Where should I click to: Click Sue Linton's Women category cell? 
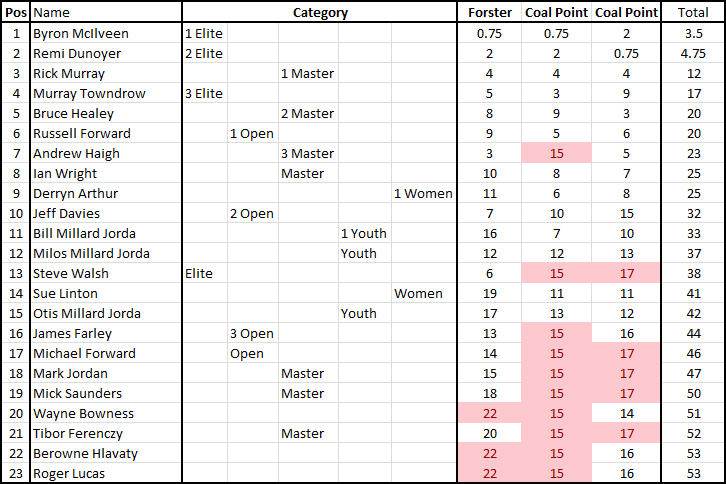click(x=418, y=293)
